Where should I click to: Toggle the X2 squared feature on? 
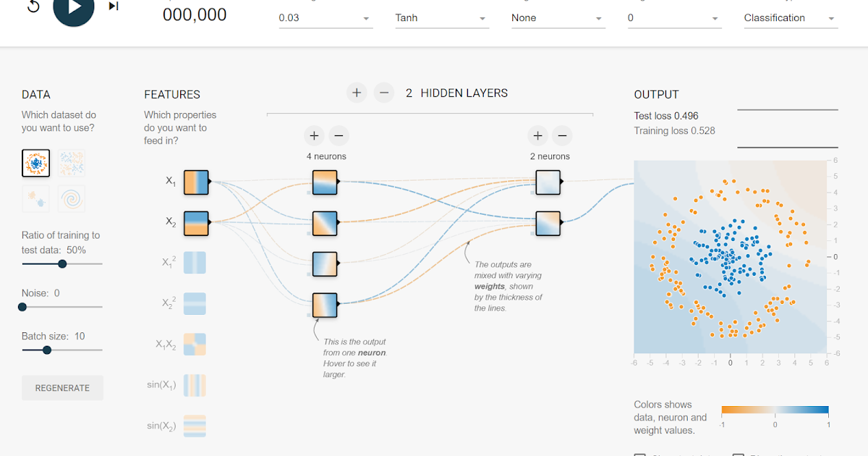(195, 304)
